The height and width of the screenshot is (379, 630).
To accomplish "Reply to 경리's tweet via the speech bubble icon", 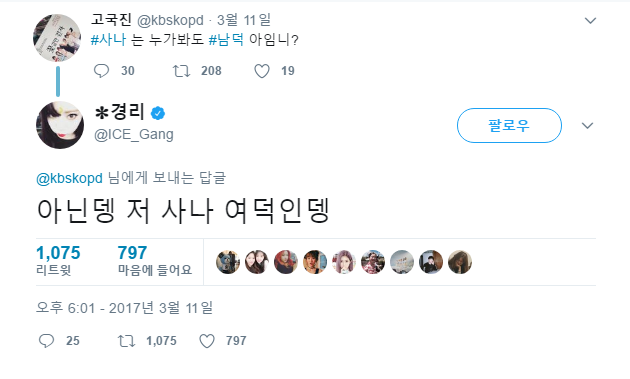I will point(46,341).
